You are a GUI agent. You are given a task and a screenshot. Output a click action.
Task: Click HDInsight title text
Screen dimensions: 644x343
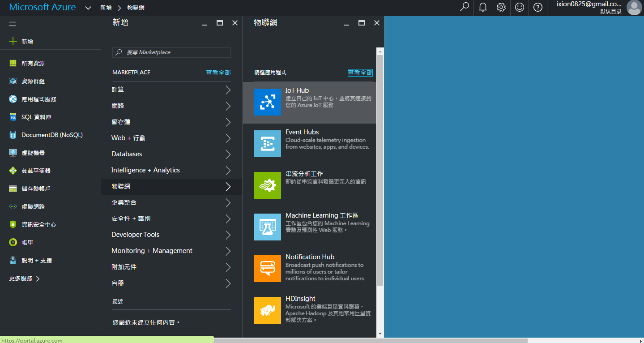click(x=300, y=299)
